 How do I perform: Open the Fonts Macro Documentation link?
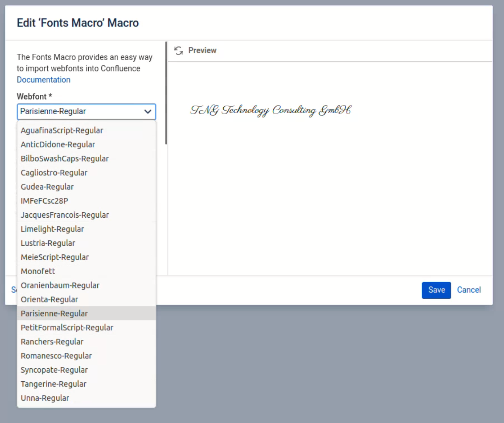[x=43, y=79]
